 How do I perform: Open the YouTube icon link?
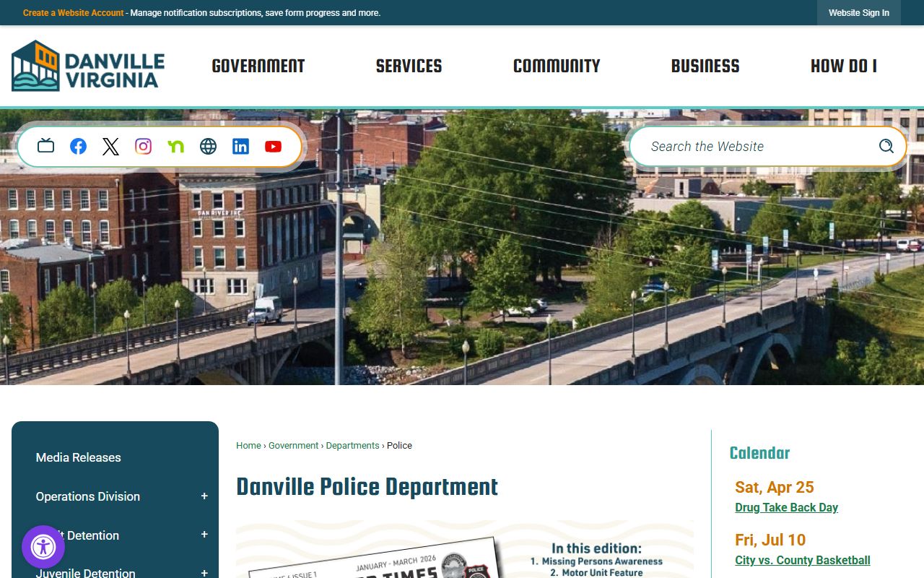pos(273,147)
